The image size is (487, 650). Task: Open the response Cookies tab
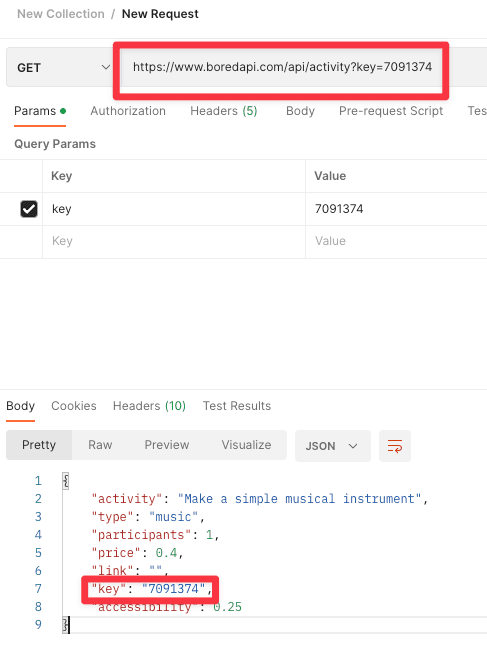click(x=74, y=406)
